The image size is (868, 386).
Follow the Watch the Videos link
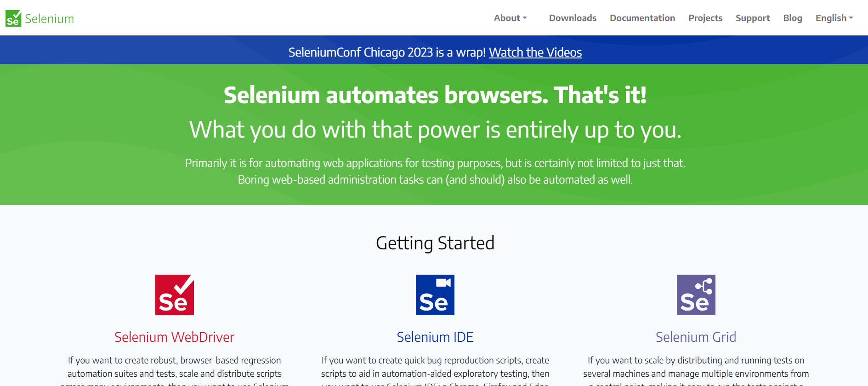tap(535, 52)
